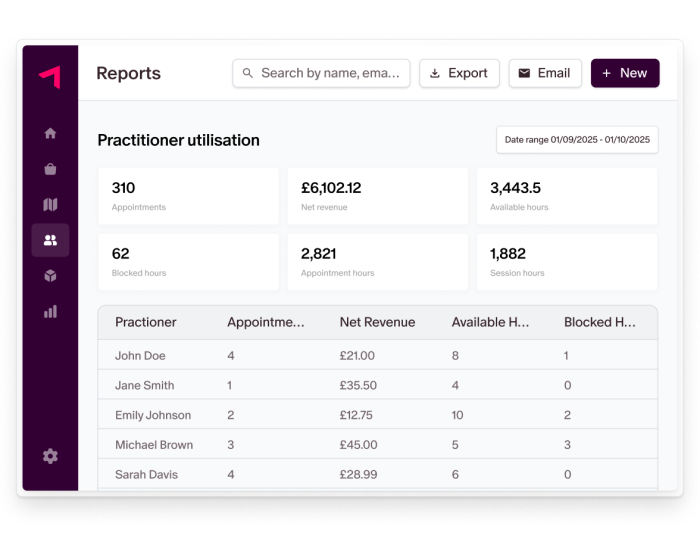The width and height of the screenshot is (700, 536).
Task: Click the plus icon on New
Action: pos(606,73)
